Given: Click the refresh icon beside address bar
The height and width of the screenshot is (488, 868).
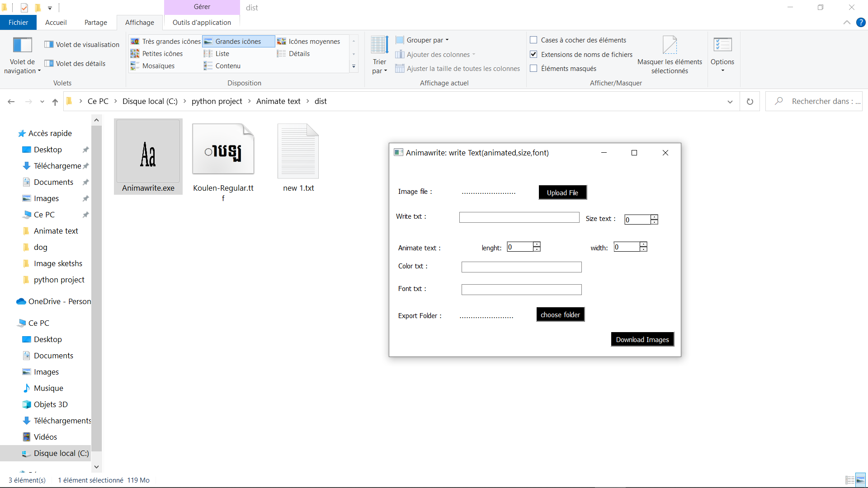Looking at the screenshot, I should [750, 102].
